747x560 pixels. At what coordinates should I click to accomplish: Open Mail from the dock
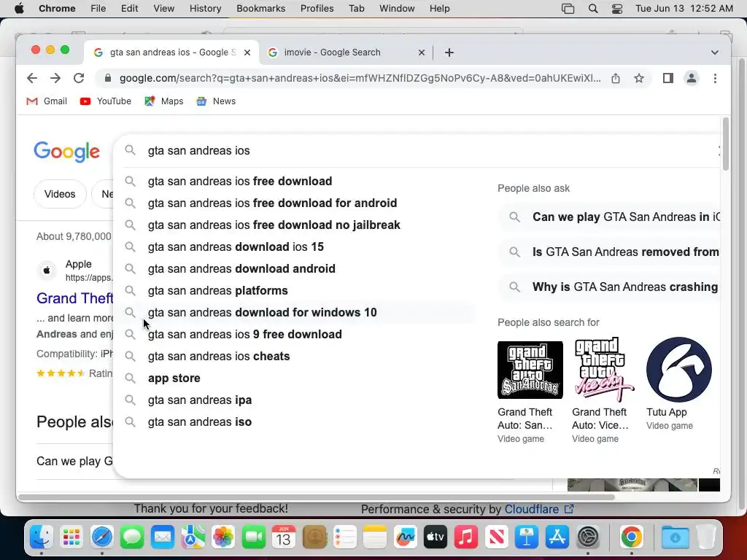(163, 537)
